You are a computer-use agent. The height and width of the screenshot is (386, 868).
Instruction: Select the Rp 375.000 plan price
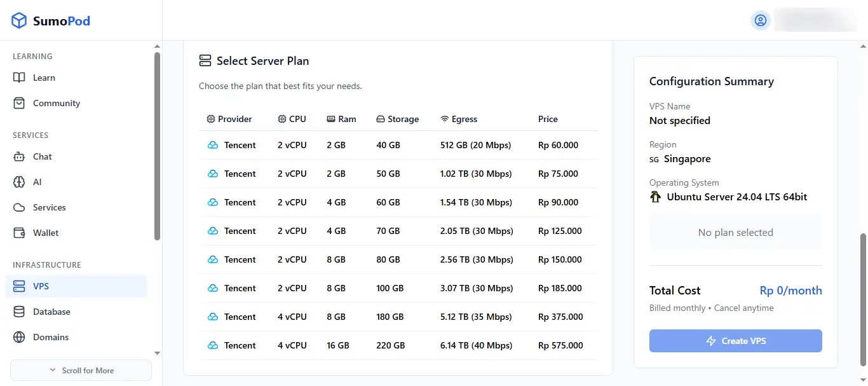[560, 317]
